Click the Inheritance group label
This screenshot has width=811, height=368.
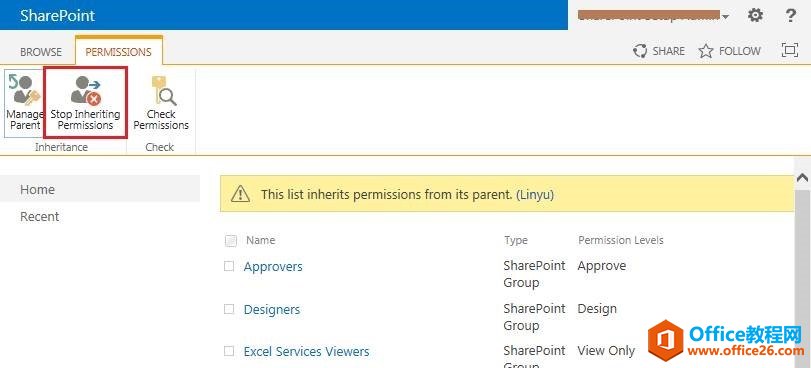point(61,147)
